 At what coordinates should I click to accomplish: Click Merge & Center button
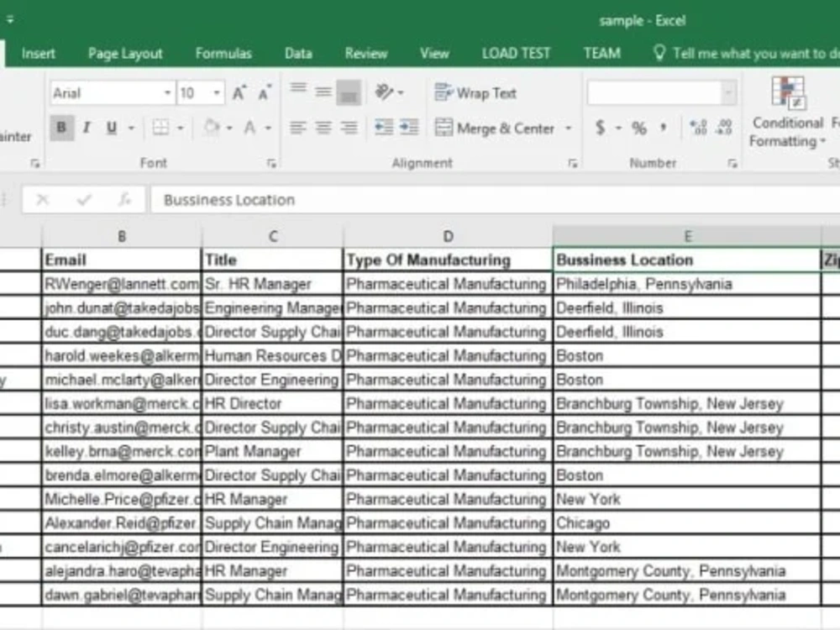click(495, 129)
